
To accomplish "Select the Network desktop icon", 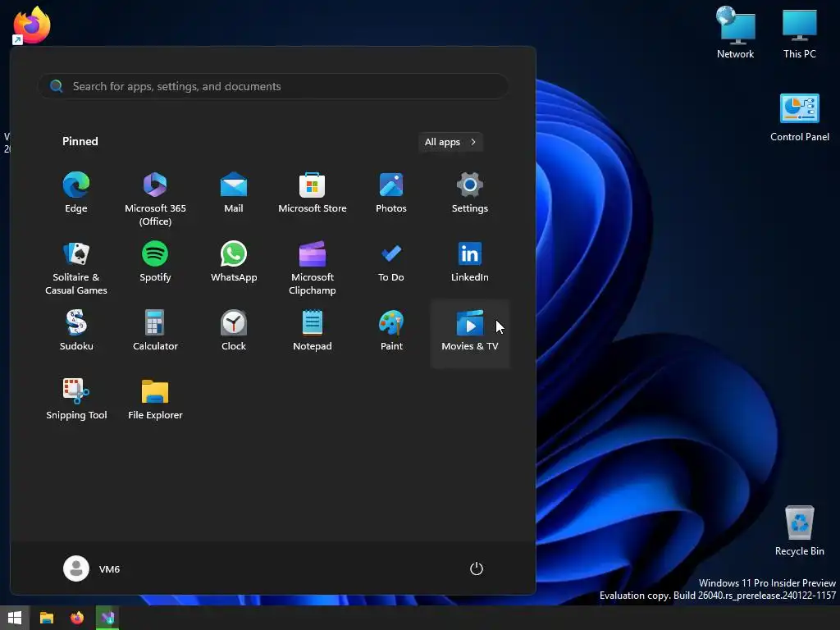I will coord(735,33).
